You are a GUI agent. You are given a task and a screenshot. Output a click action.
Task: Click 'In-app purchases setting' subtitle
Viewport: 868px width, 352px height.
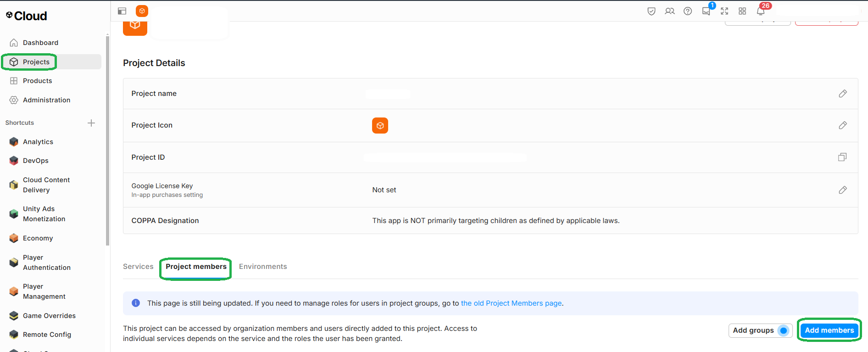167,195
